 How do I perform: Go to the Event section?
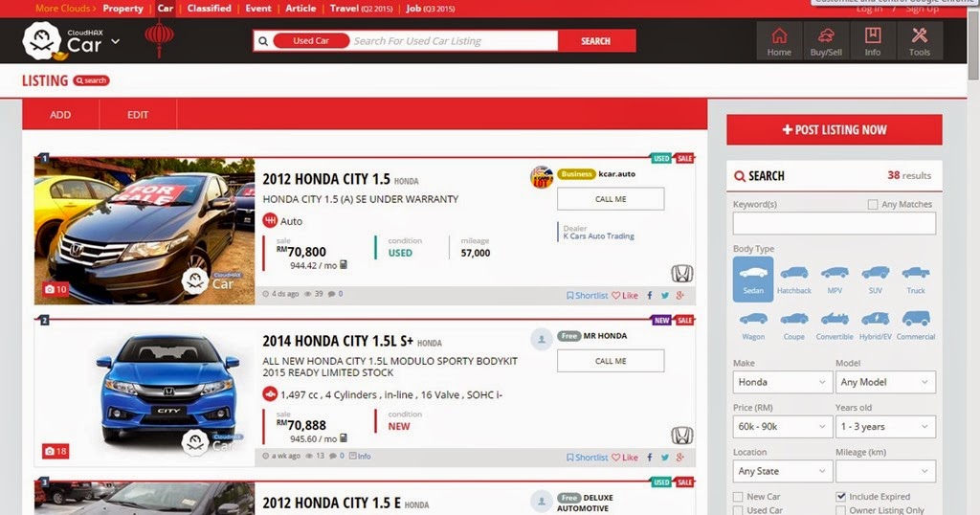tap(258, 8)
